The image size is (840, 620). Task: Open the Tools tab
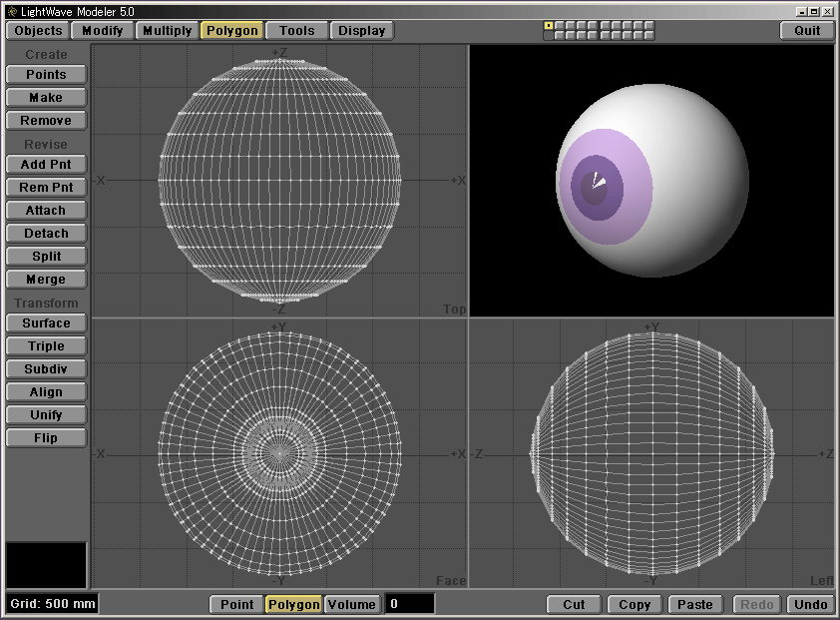tap(296, 30)
